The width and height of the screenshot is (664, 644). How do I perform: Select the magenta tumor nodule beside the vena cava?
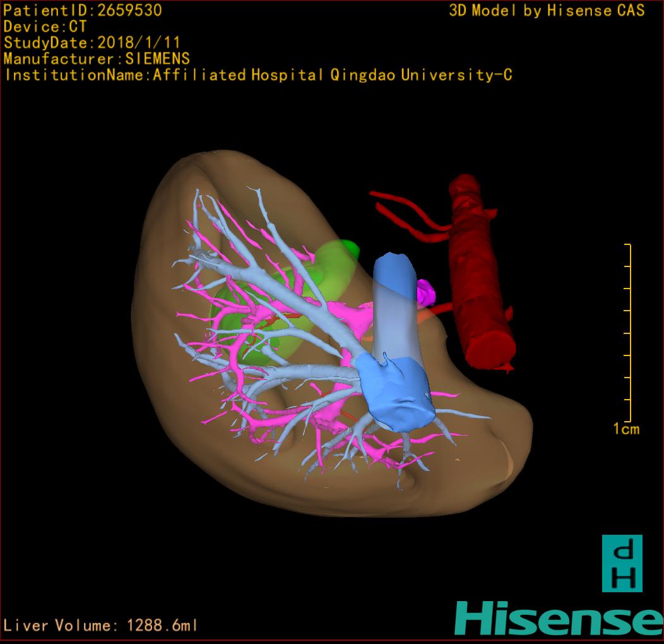pos(425,292)
